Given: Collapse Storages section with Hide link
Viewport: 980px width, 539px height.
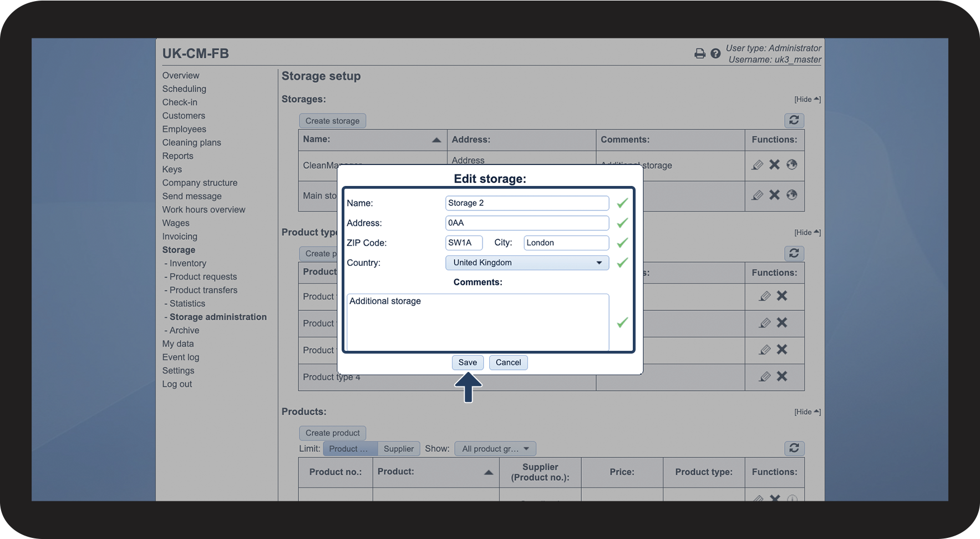Looking at the screenshot, I should (x=807, y=99).
